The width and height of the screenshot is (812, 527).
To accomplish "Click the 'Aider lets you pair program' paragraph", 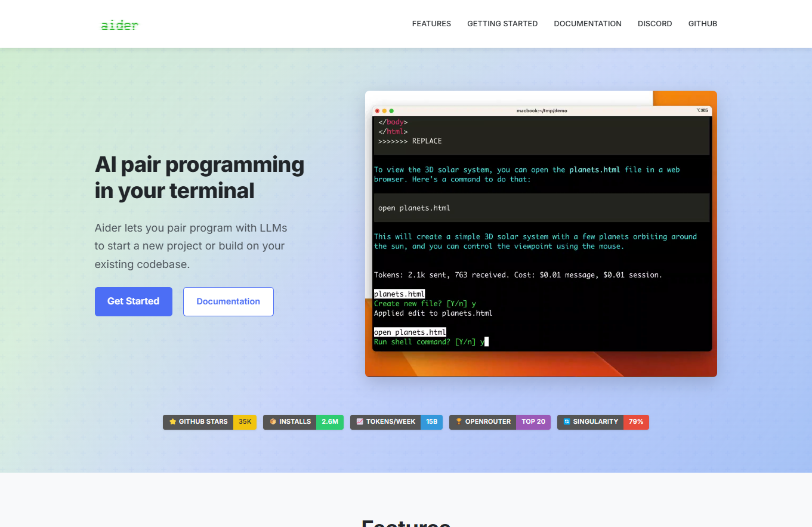I will point(190,246).
